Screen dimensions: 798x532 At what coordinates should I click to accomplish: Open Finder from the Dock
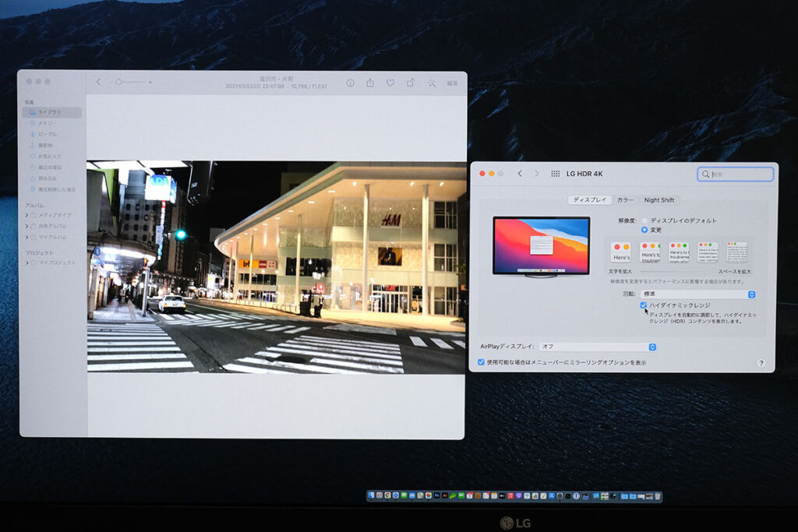coord(371,495)
